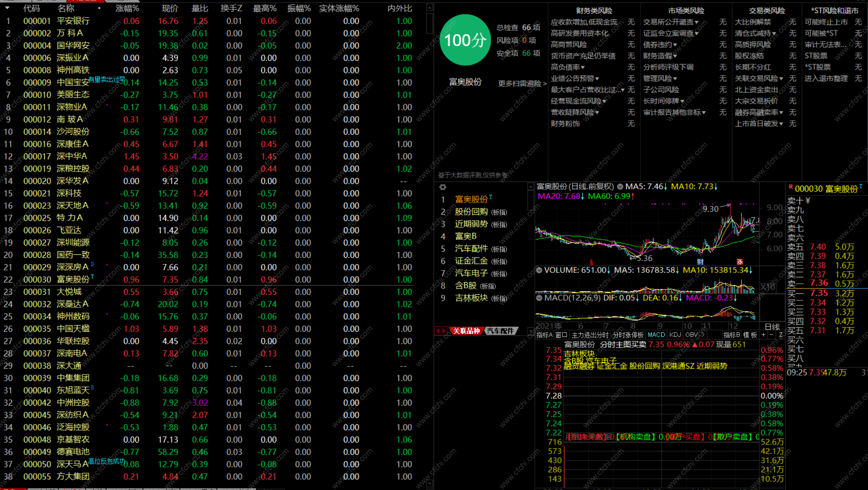868x490 pixels.
Task: Expand the 高负债率 dropdown arrow
Action: pos(583,67)
